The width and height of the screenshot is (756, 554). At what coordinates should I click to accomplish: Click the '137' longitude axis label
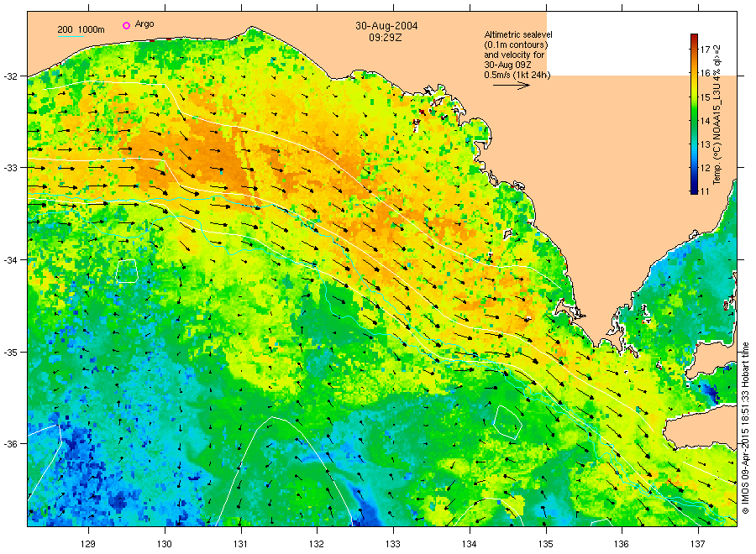click(698, 544)
